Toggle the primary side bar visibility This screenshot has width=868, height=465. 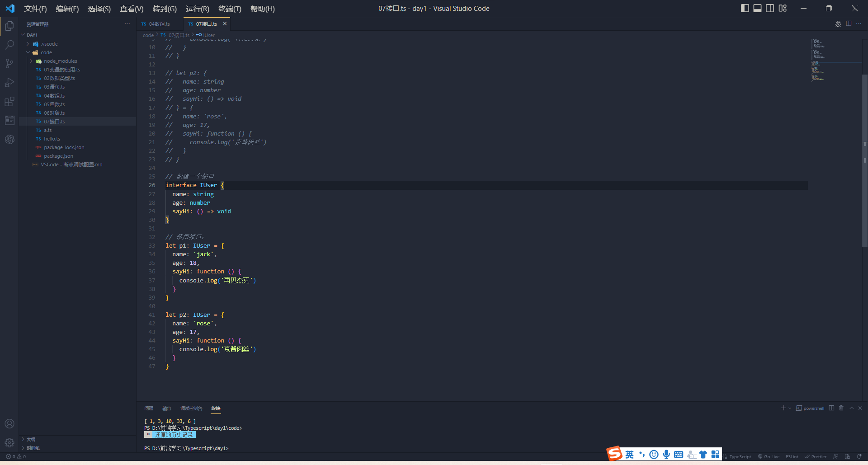pyautogui.click(x=745, y=8)
